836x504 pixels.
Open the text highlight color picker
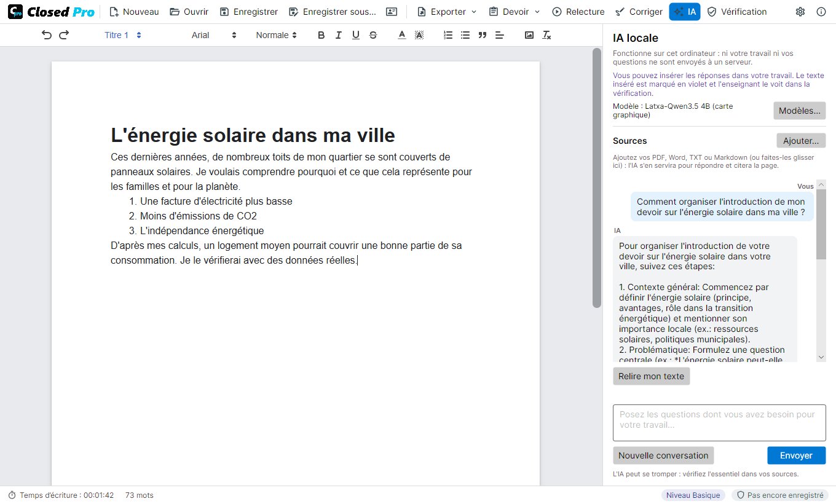[419, 35]
